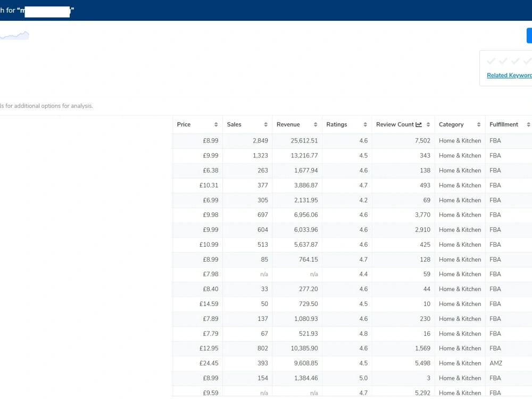This screenshot has height=399, width=532.
Task: Click revenue value 729.50
Action: [308, 304]
